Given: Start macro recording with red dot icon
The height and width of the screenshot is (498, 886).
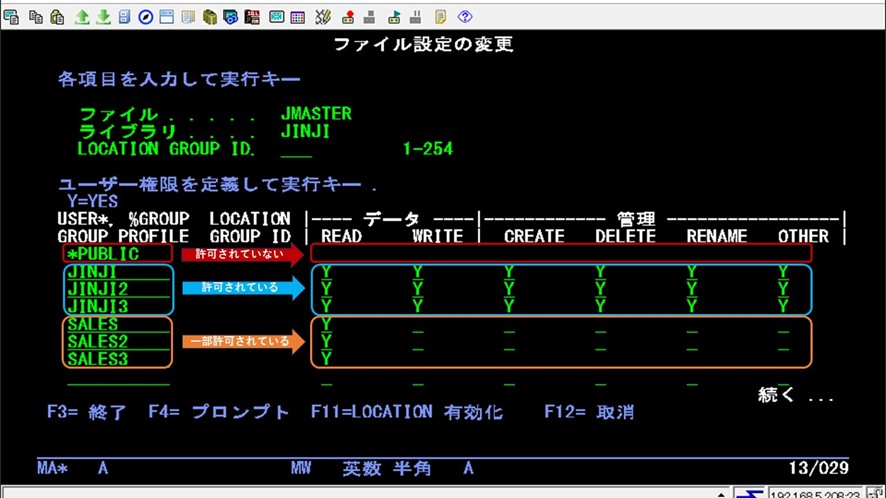Looking at the screenshot, I should pyautogui.click(x=348, y=17).
